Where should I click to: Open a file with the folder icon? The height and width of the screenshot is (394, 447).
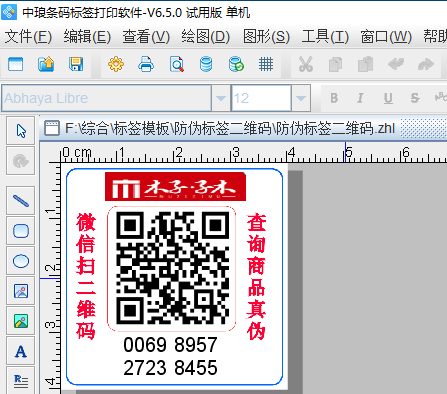(x=46, y=64)
